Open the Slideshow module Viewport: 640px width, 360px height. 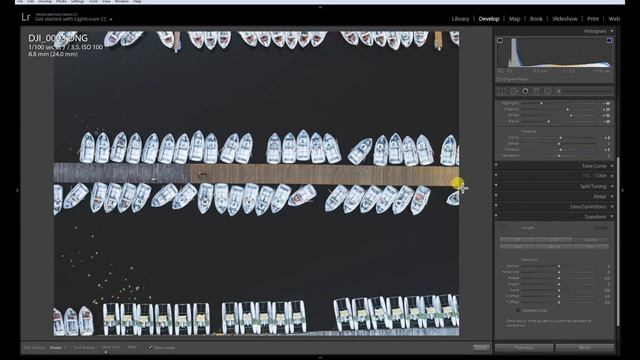click(x=565, y=19)
